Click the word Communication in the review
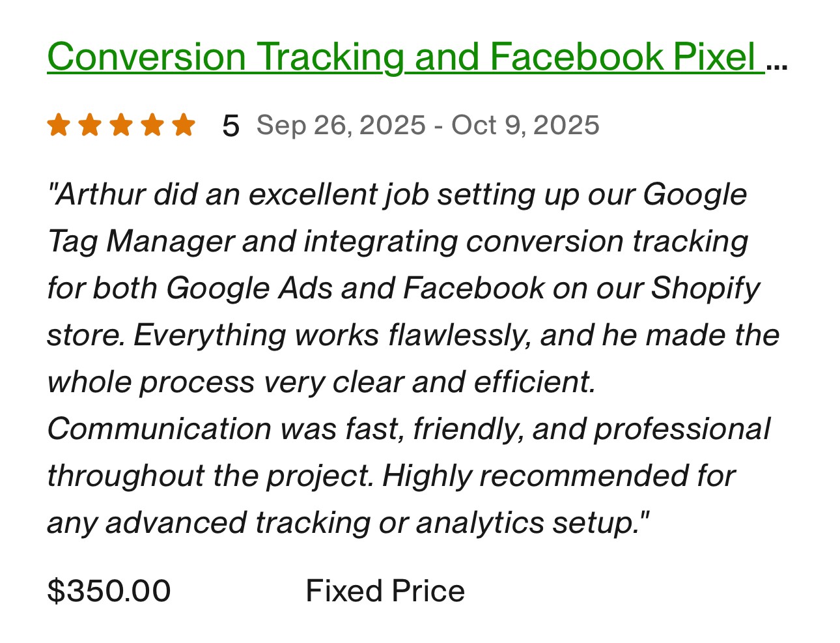The height and width of the screenshot is (643, 840). click(x=160, y=429)
